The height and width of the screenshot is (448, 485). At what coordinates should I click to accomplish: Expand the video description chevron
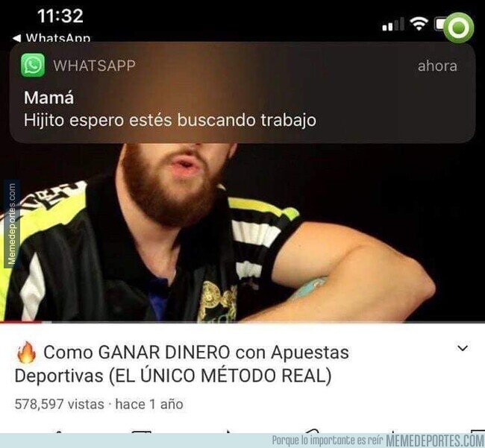click(x=463, y=348)
